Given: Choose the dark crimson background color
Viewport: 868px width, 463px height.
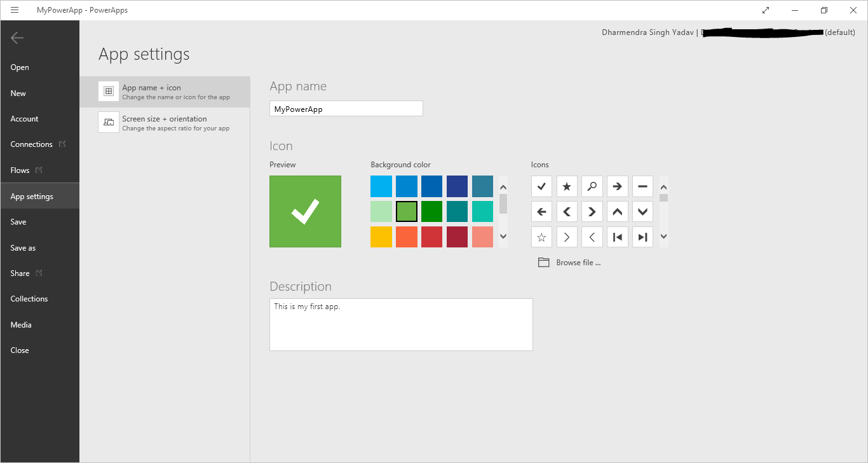Looking at the screenshot, I should (x=458, y=237).
